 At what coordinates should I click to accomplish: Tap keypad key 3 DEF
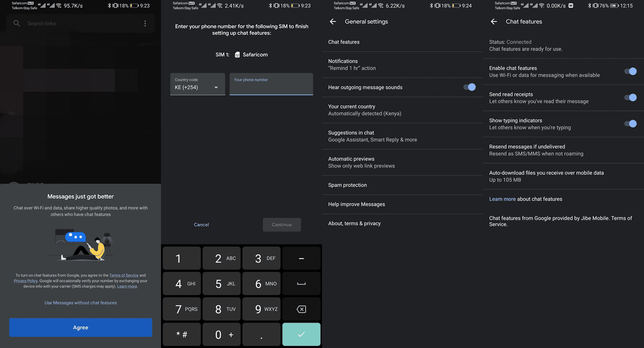coord(261,258)
